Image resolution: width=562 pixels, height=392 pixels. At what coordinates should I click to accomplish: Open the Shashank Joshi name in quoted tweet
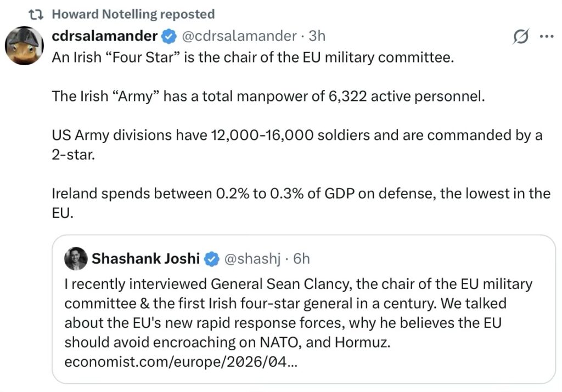[x=145, y=258]
